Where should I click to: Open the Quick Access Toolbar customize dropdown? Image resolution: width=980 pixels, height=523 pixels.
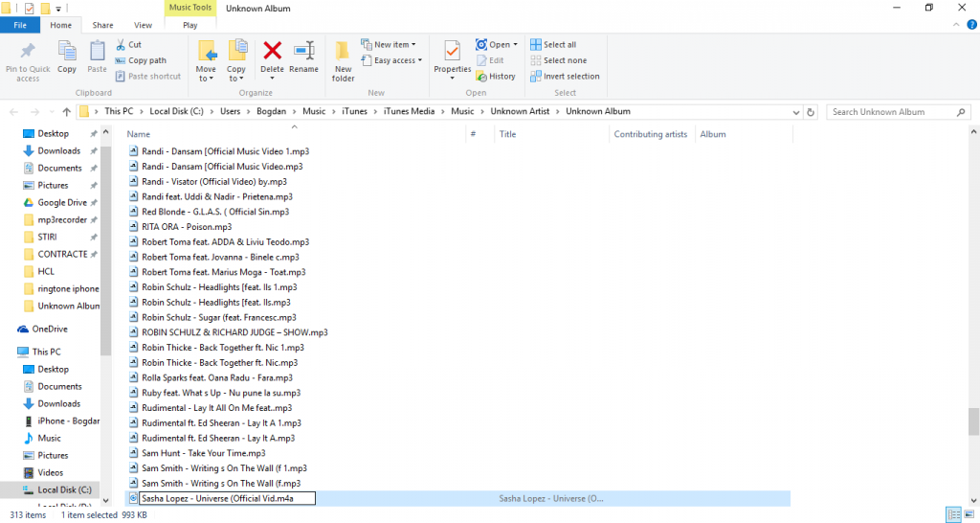58,9
